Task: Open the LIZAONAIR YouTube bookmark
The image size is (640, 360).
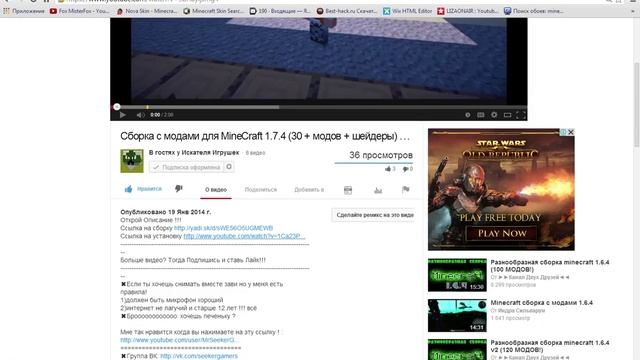Action: click(x=468, y=11)
